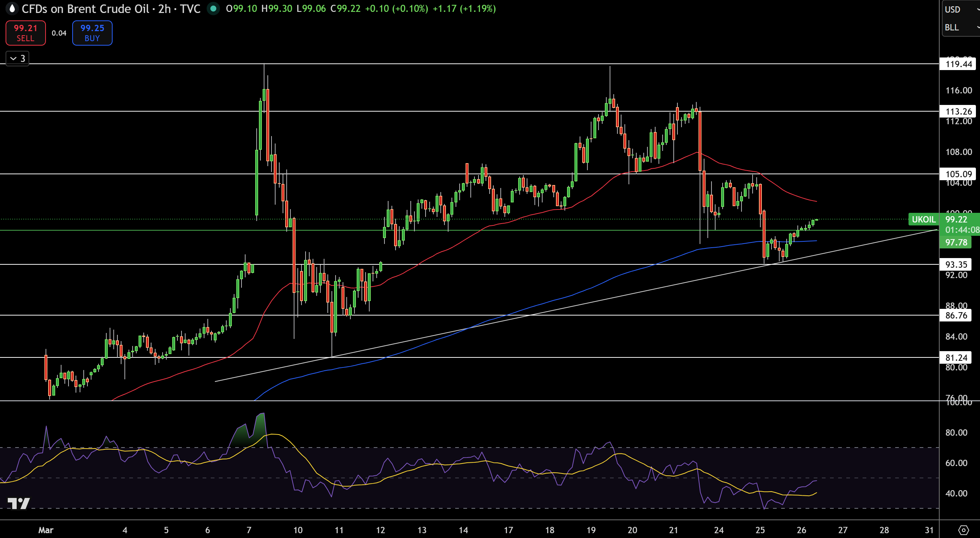Open the chart settings gear icon
980x538 pixels.
point(963,529)
